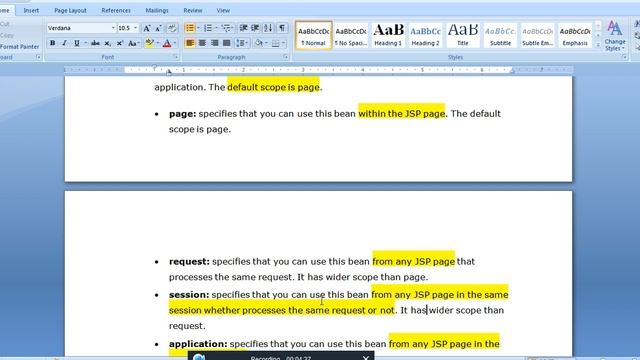Toggle Strikethrough formatting
Image resolution: width=640 pixels, height=360 pixels.
tap(95, 43)
